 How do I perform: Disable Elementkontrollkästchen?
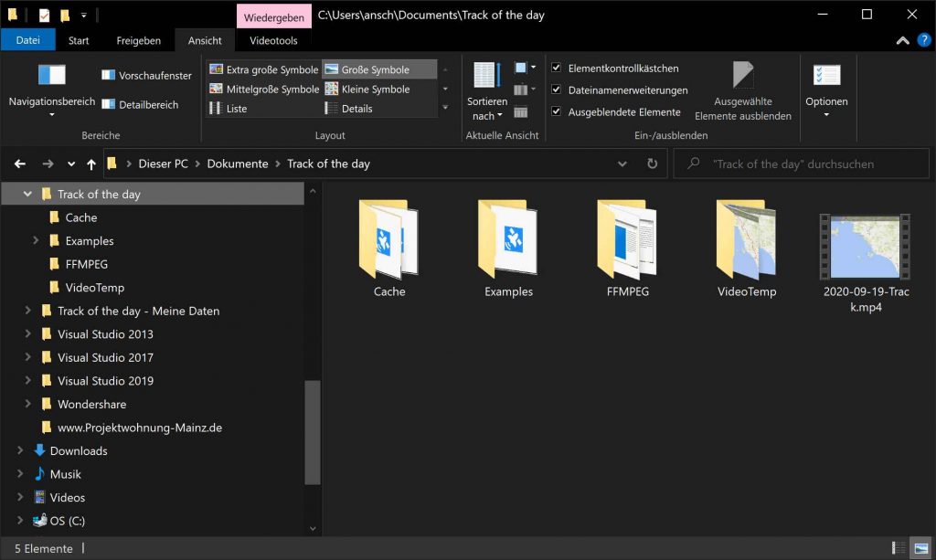click(x=557, y=68)
